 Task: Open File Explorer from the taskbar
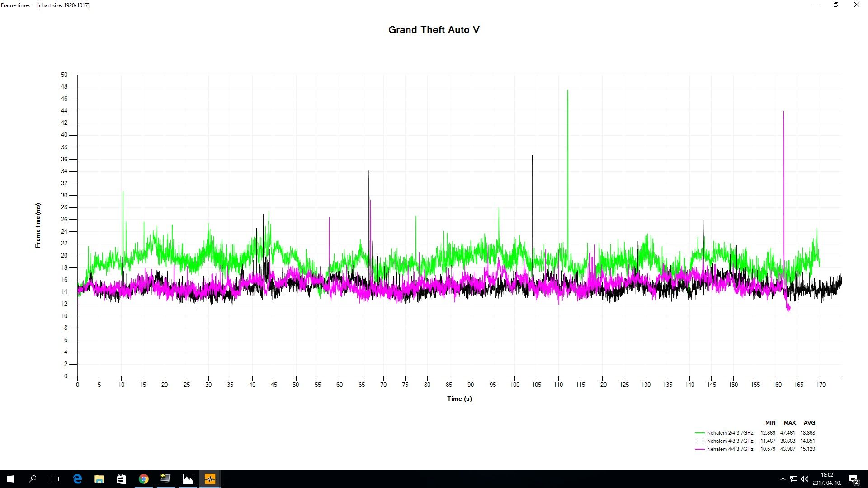pyautogui.click(x=99, y=479)
